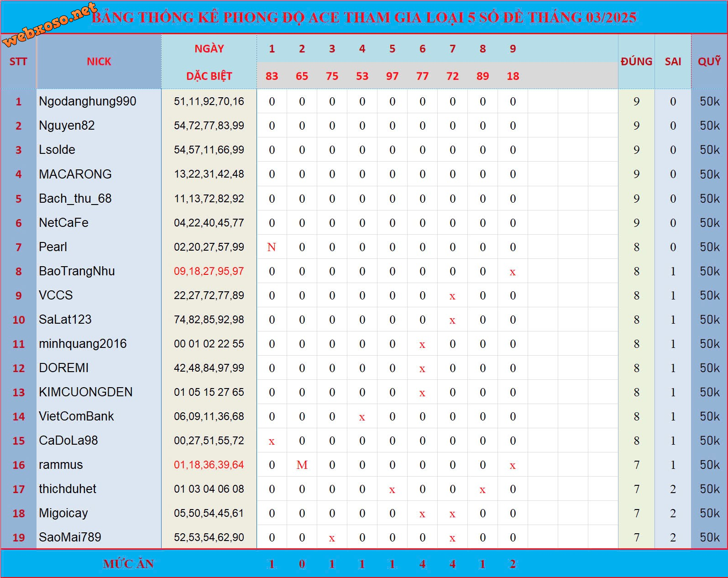The image size is (728, 578).
Task: Click the MỨC ĂN footer label
Action: click(x=129, y=564)
